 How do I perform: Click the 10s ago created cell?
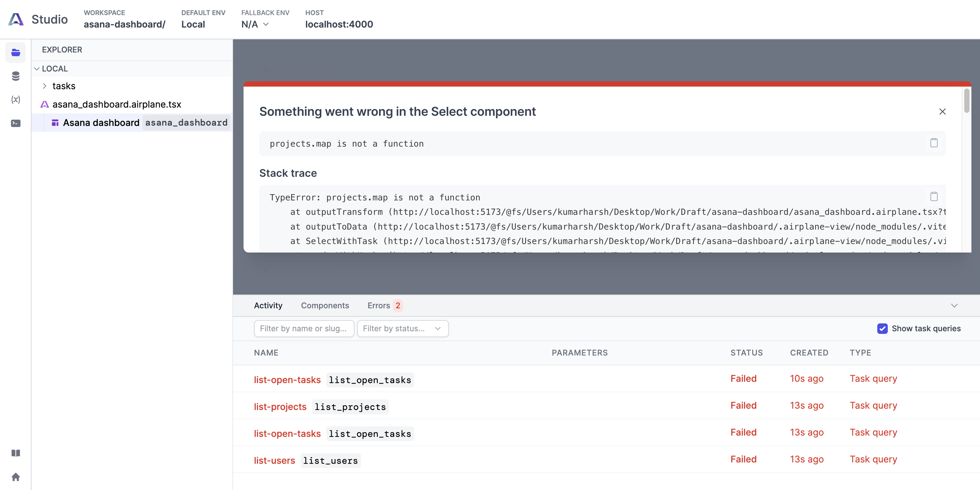[x=806, y=378]
